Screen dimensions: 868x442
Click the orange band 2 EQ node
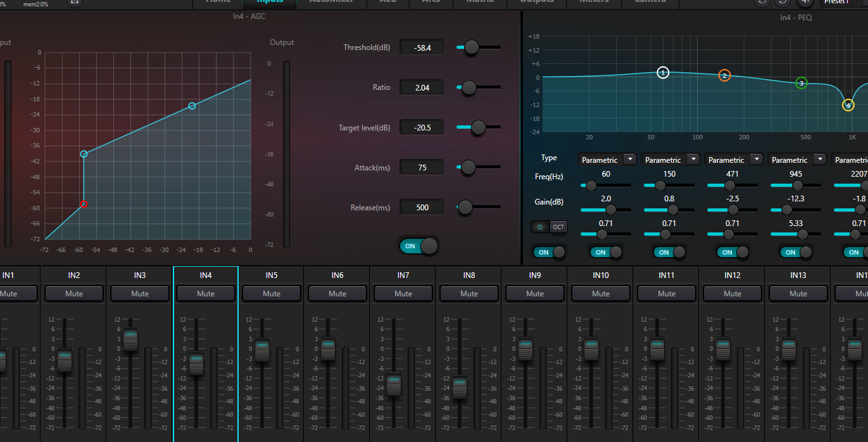coord(724,76)
